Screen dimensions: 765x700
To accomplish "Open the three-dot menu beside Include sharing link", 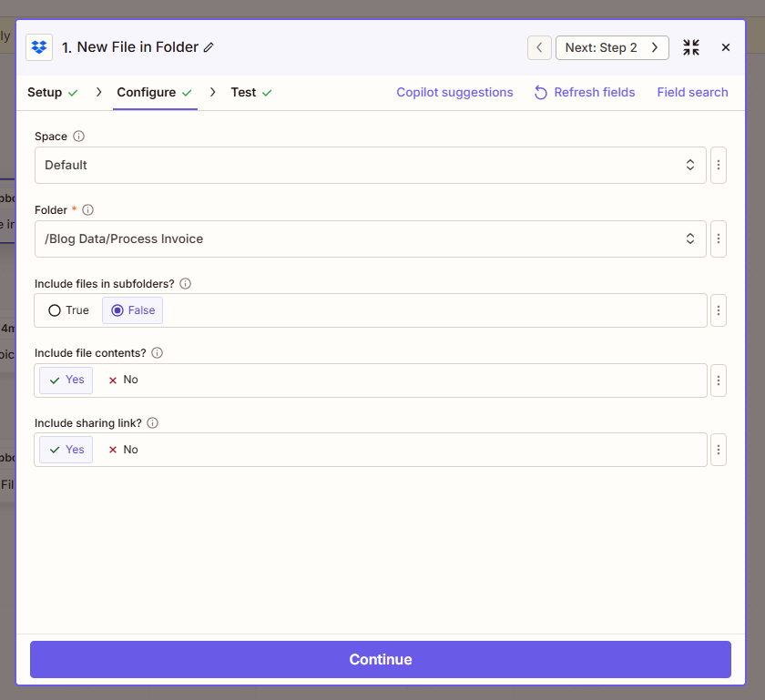I will [719, 449].
